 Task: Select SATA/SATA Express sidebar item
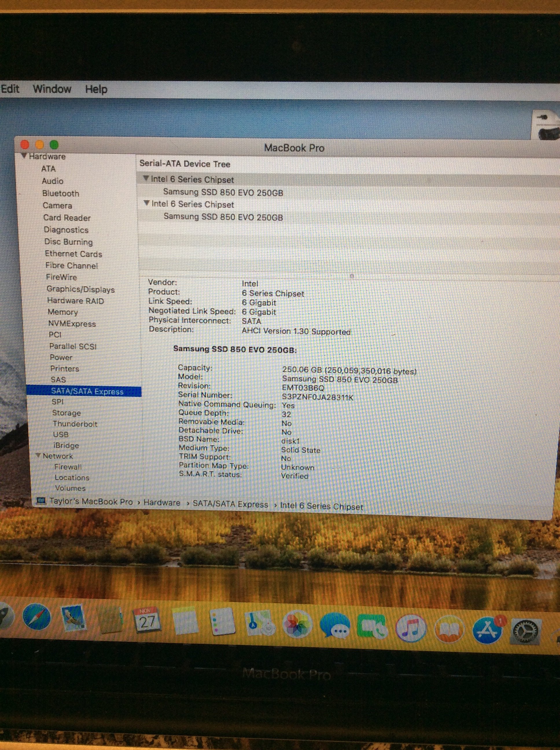click(x=84, y=391)
